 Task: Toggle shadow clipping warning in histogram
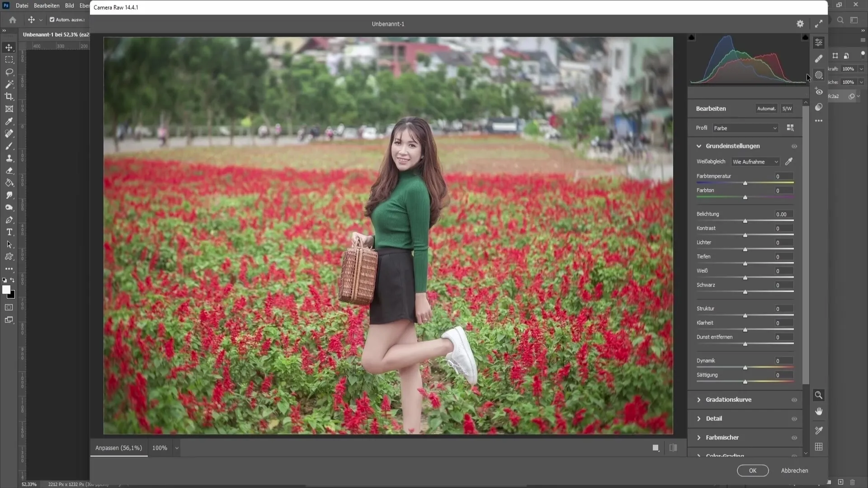pyautogui.click(x=691, y=37)
